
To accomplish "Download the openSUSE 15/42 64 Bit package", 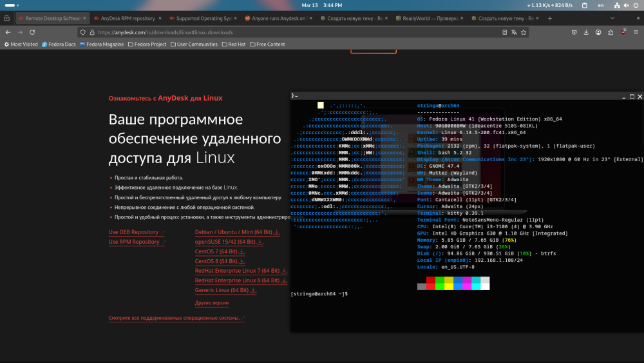I will [229, 242].
